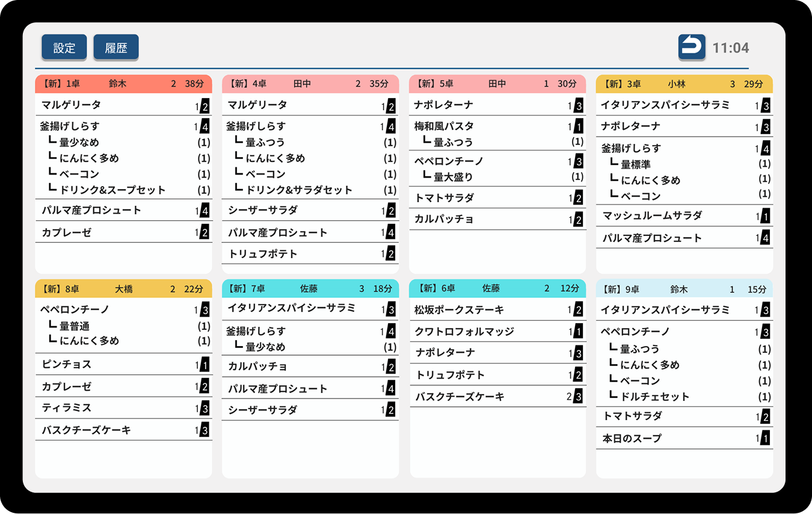
Task: Select the 3卓 小林 order header
Action: pos(684,84)
